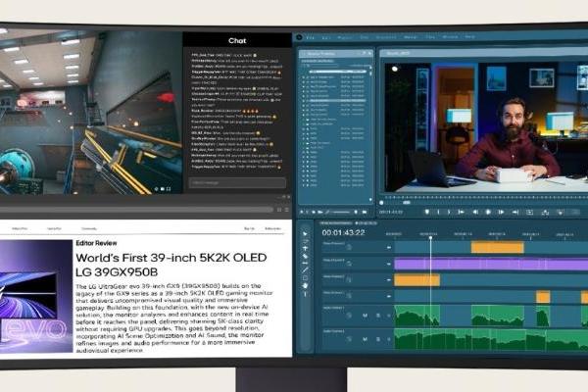Click the Lift icon in monitor controls
The image size is (588, 392).
pos(545,213)
